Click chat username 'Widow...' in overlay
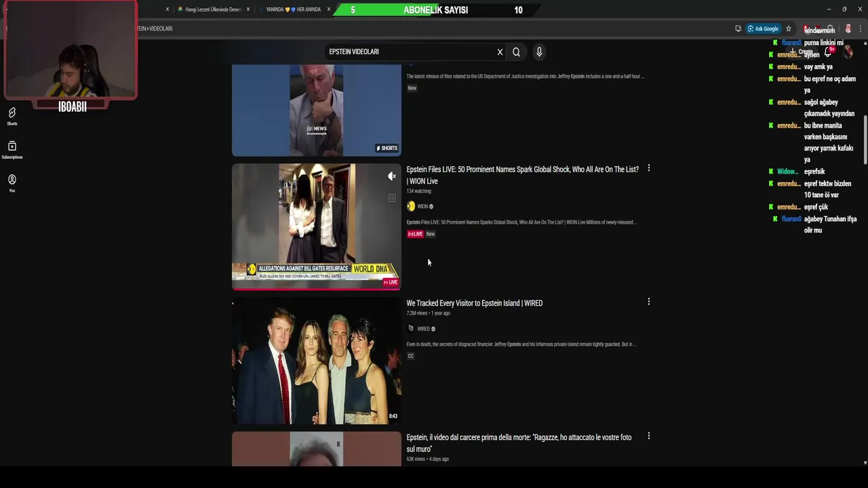The width and height of the screenshot is (868, 488). (x=787, y=171)
